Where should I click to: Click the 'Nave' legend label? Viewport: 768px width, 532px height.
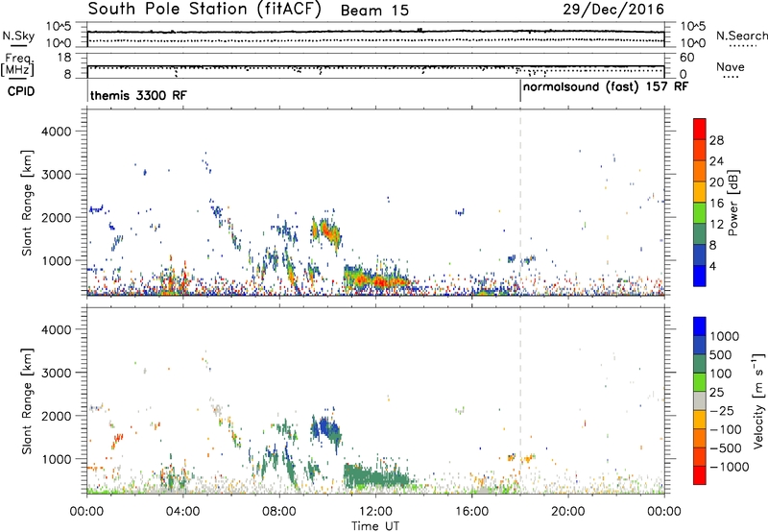click(x=731, y=67)
